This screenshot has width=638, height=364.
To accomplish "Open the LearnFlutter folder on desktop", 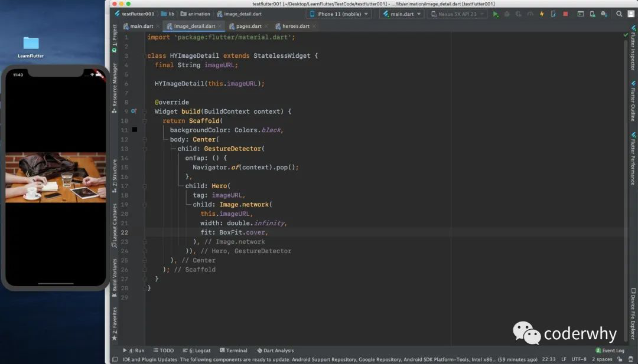I will click(x=31, y=44).
